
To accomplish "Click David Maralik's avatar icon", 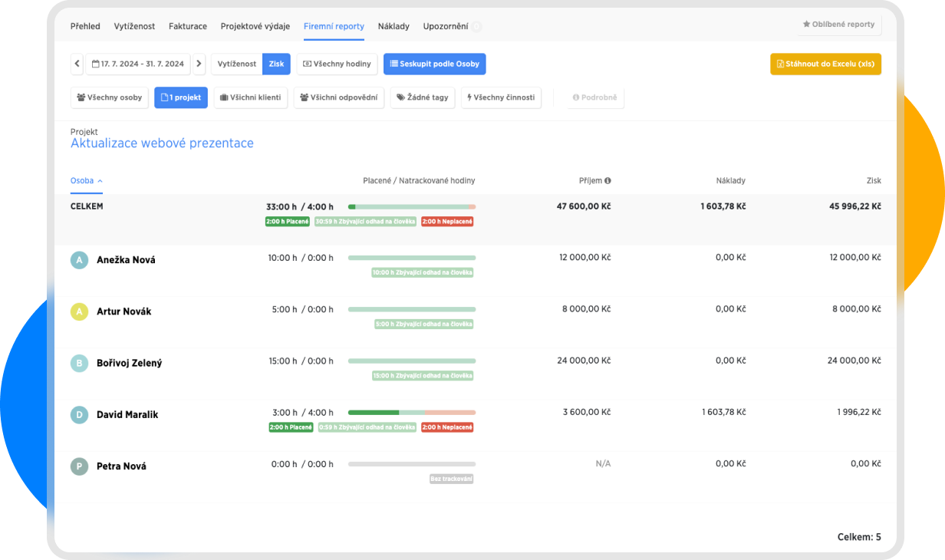I will (79, 415).
